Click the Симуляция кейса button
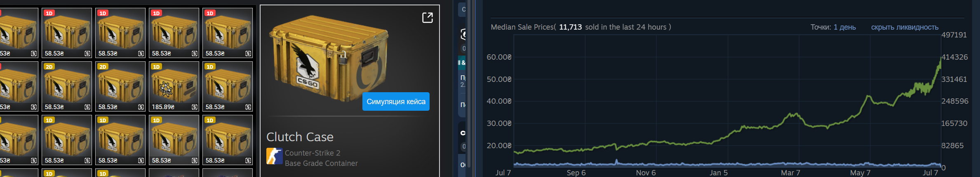980x177 pixels. [396, 102]
